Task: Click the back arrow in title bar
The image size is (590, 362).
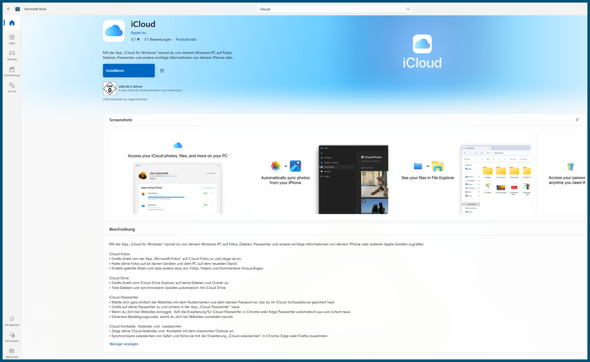Action: [8, 9]
